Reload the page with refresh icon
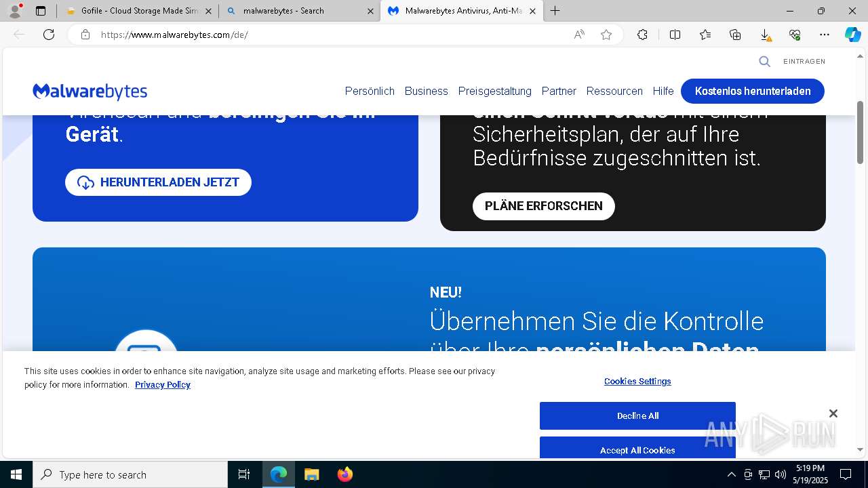Viewport: 868px width, 488px height. point(49,35)
